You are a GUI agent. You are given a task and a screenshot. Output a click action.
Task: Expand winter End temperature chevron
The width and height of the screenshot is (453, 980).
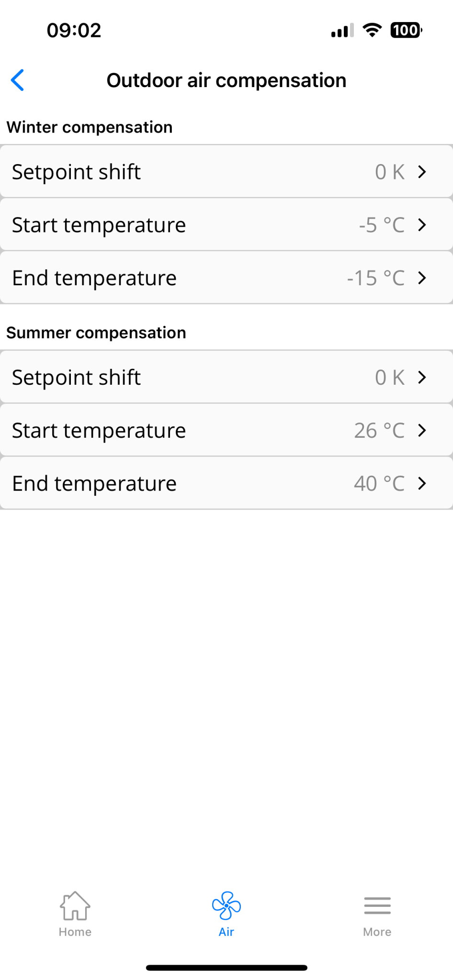coord(422,278)
